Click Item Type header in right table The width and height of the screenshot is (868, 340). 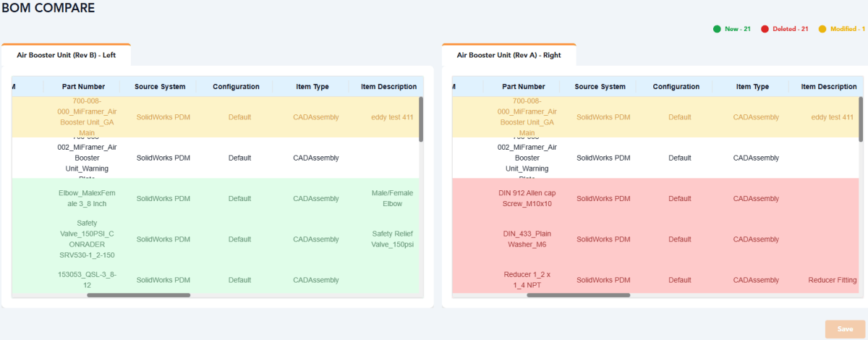pos(752,87)
